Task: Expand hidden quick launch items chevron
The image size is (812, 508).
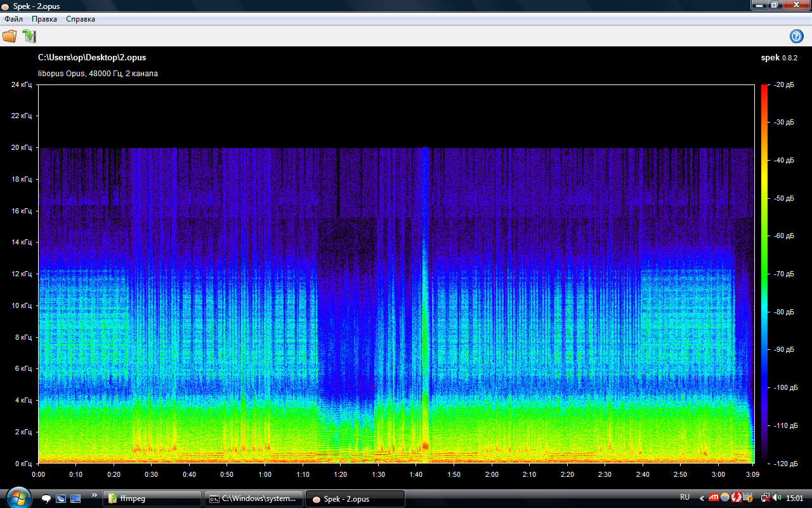Action: pos(95,495)
